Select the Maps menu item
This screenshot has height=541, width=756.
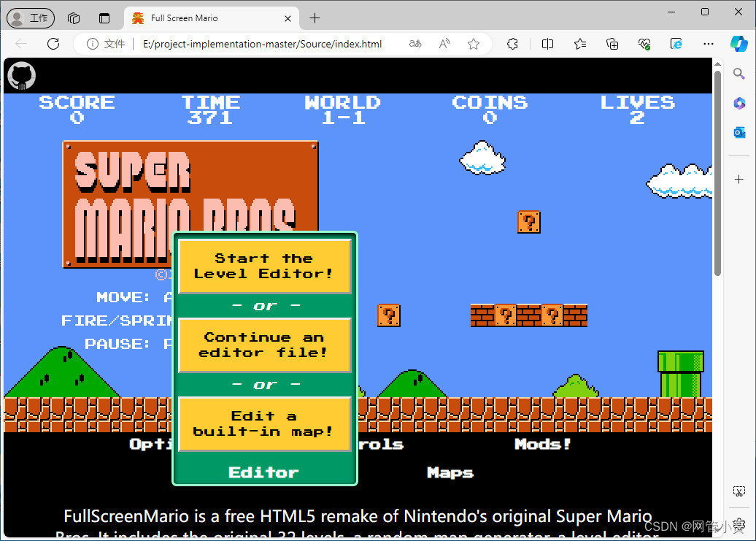click(450, 472)
